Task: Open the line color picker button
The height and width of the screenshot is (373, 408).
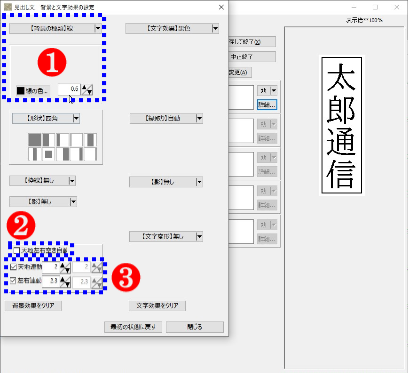Action: [x=33, y=91]
